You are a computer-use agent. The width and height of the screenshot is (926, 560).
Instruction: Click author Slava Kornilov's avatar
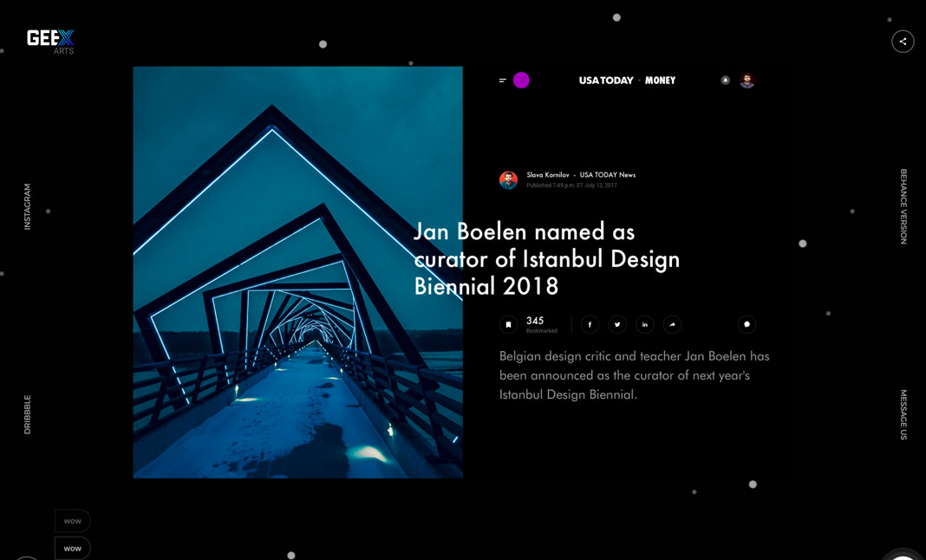click(x=508, y=180)
